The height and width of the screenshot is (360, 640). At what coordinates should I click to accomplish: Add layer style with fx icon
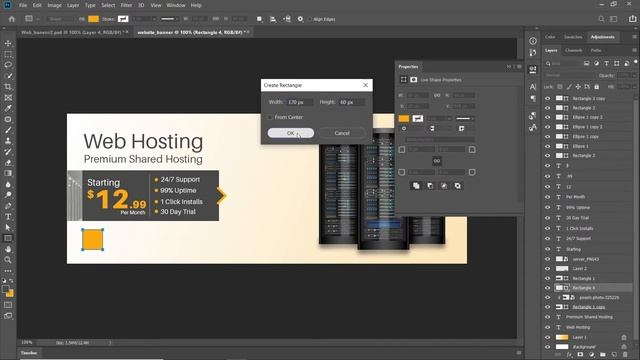569,355
